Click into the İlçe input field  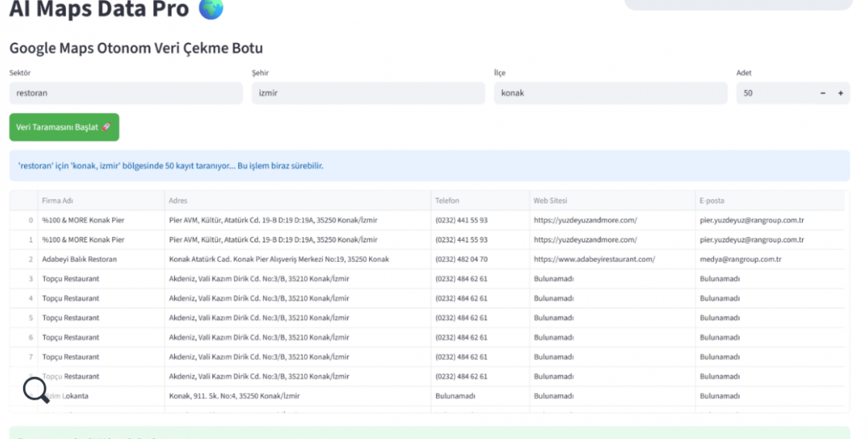(610, 93)
